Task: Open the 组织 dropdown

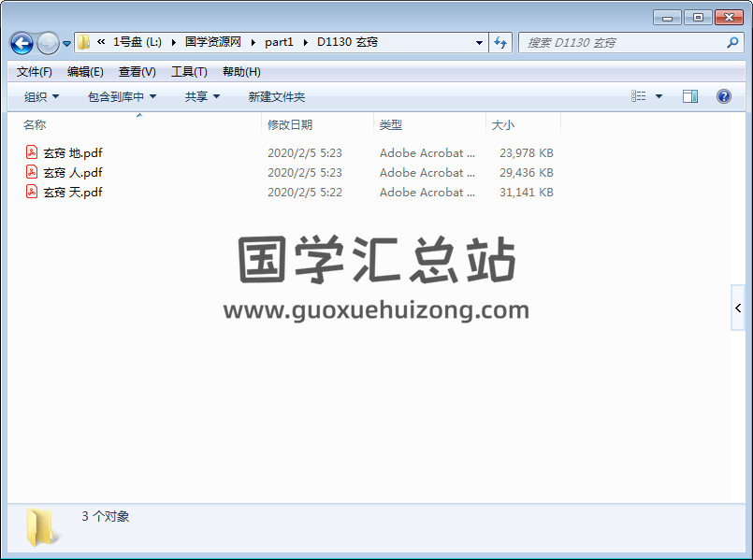Action: point(41,97)
